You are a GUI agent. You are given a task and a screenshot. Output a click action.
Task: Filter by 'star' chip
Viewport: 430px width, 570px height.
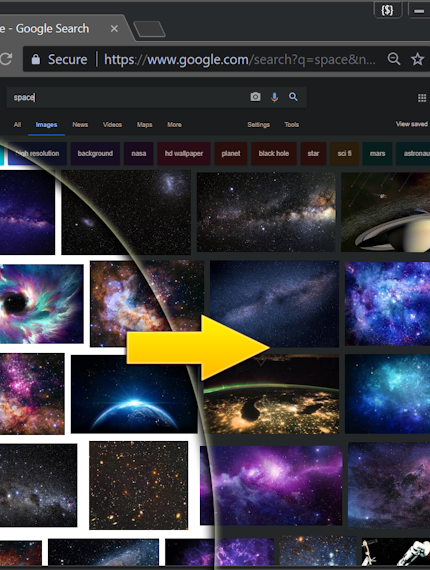[x=313, y=153]
